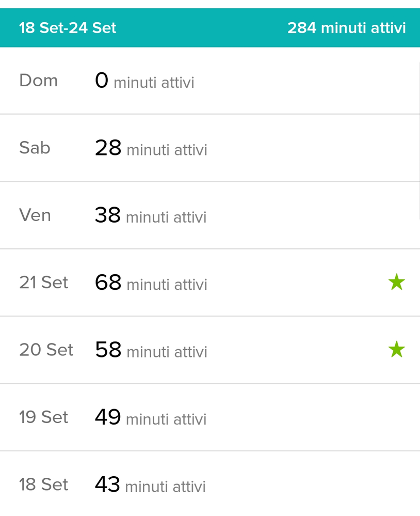Screen dimensions: 420x516
Task: Click the 28 active minutes value
Action: (108, 148)
